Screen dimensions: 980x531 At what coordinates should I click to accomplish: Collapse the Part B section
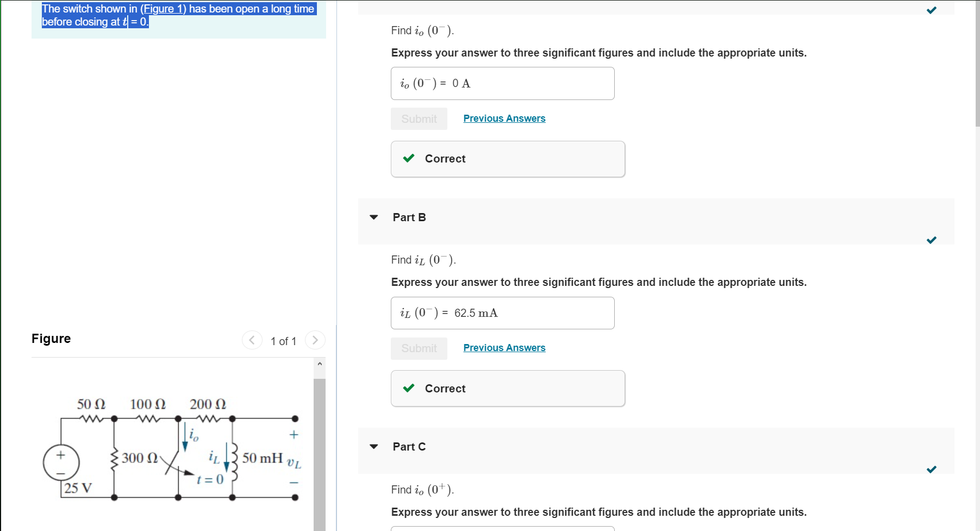coord(373,217)
